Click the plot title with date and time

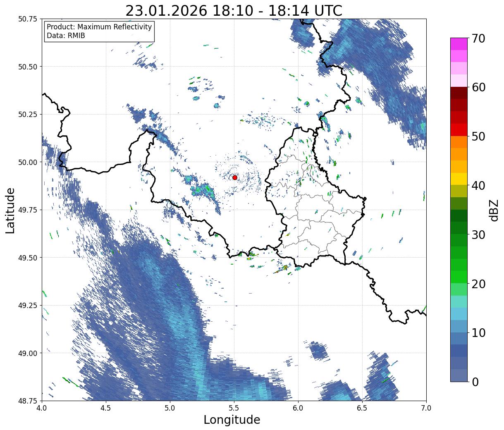point(234,10)
